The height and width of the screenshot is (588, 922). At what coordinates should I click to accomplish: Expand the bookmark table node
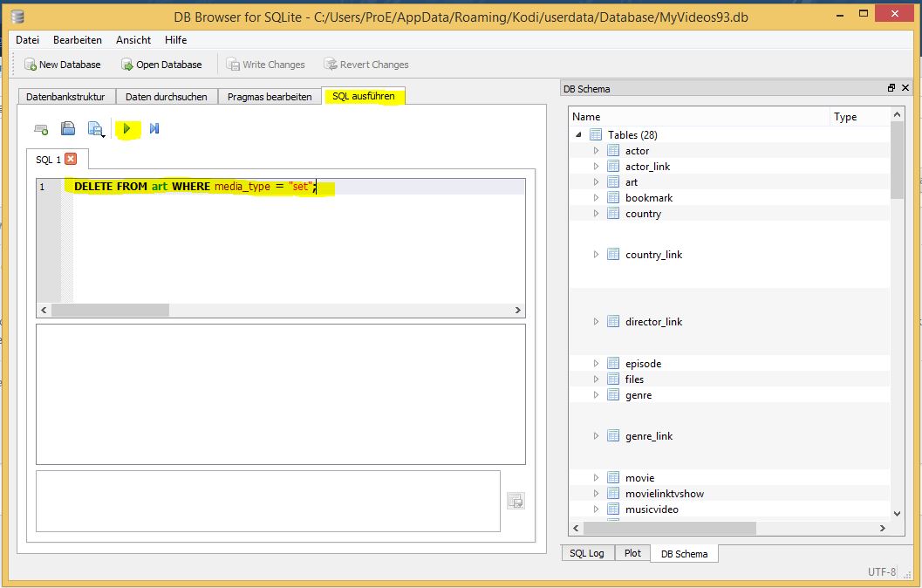tap(596, 197)
